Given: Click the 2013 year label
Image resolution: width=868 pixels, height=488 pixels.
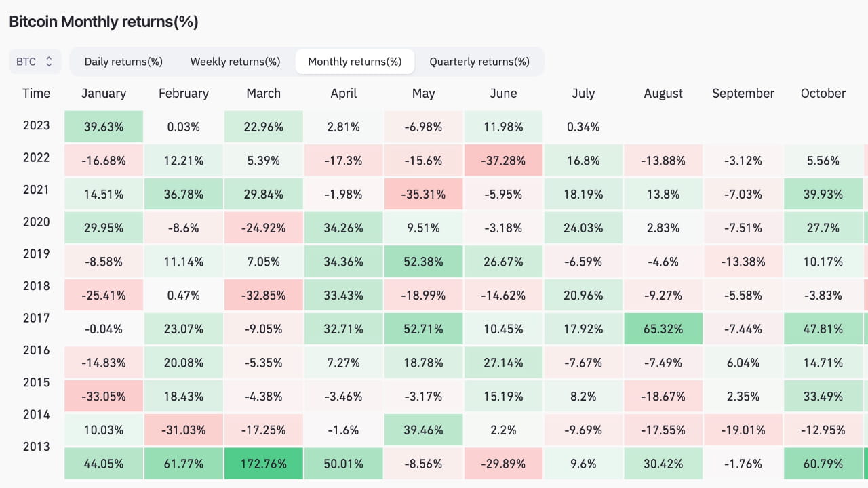Looking at the screenshot, I should click(x=36, y=446).
